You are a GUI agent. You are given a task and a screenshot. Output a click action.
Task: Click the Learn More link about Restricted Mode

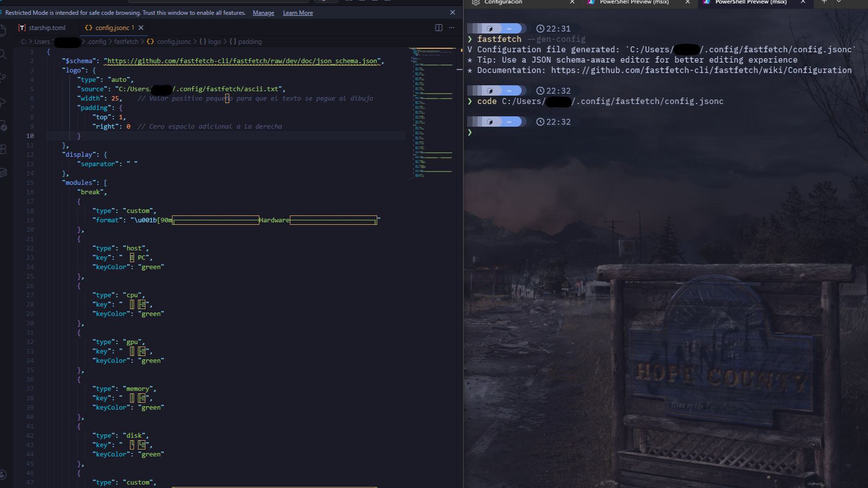[297, 12]
